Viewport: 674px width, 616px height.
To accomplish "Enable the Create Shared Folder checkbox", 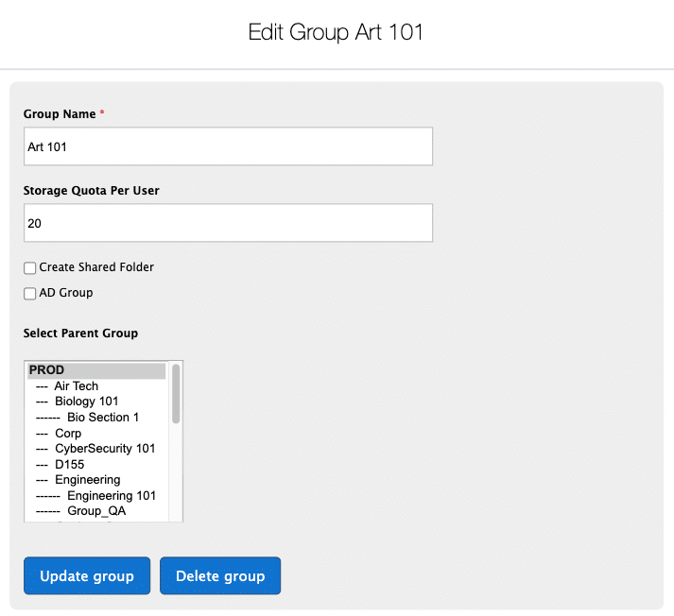I will click(x=30, y=268).
